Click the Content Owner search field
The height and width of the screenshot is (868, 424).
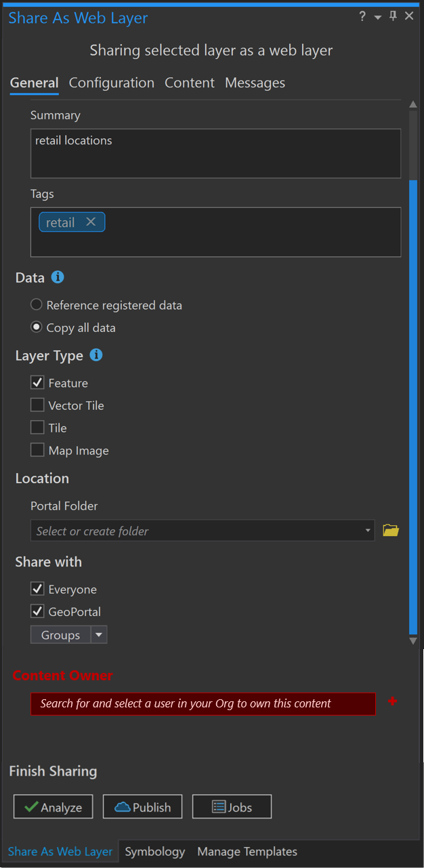pos(203,703)
